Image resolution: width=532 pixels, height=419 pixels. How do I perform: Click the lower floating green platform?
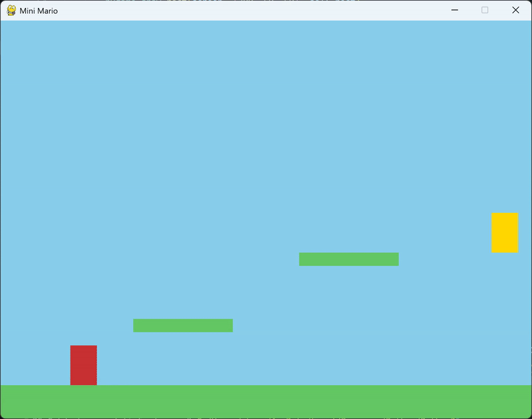(183, 325)
